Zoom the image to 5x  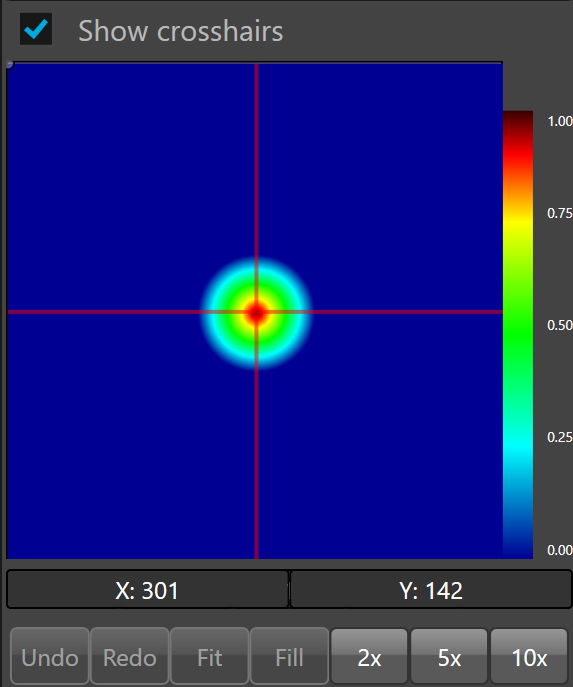pyautogui.click(x=449, y=656)
